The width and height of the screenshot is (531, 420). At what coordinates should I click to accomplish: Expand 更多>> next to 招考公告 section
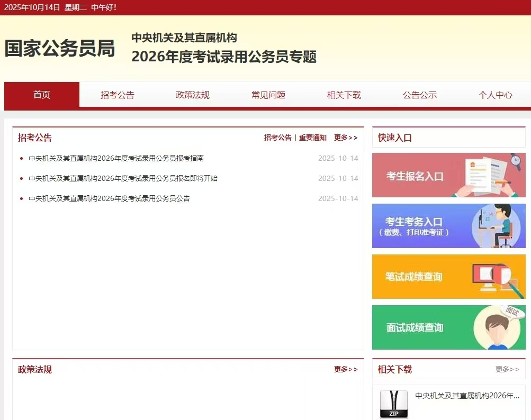(x=345, y=138)
